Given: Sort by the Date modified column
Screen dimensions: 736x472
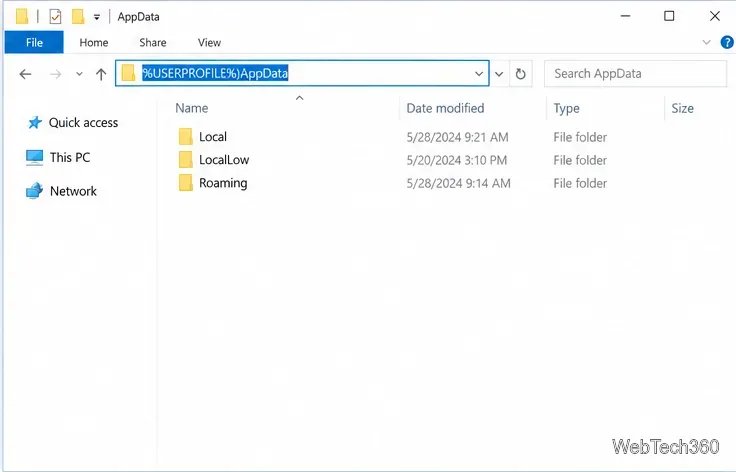Looking at the screenshot, I should tap(445, 108).
